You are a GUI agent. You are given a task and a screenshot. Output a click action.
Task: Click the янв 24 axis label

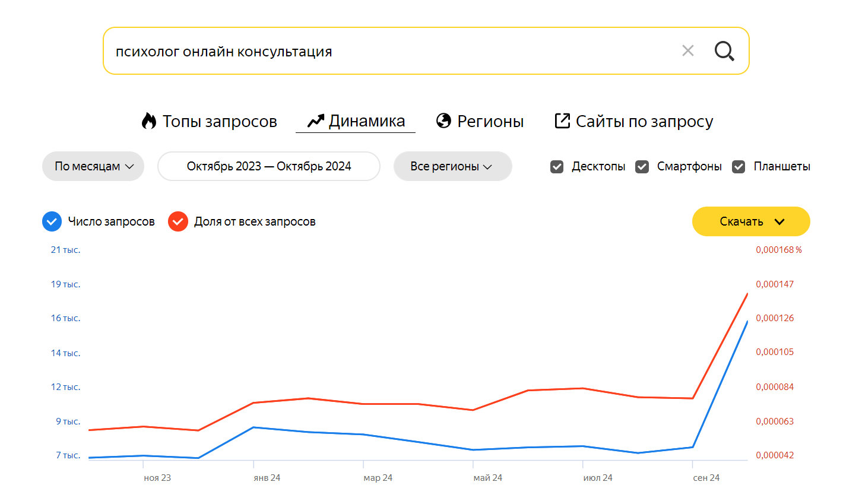[267, 478]
